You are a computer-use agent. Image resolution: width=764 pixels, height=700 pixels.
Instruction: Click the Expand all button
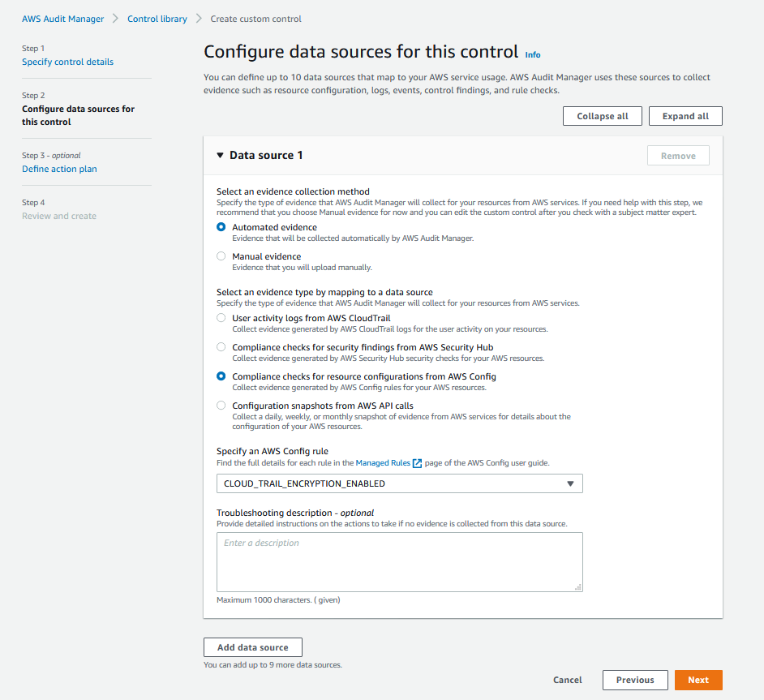685,116
